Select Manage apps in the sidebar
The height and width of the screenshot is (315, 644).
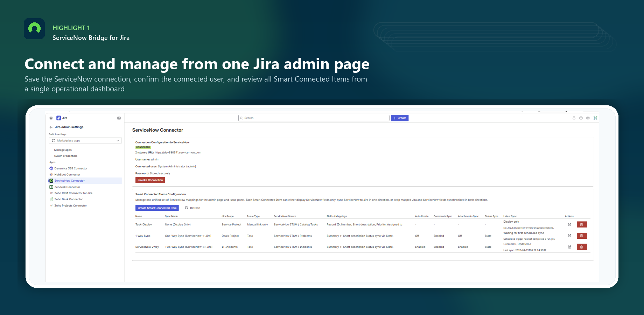(63, 150)
